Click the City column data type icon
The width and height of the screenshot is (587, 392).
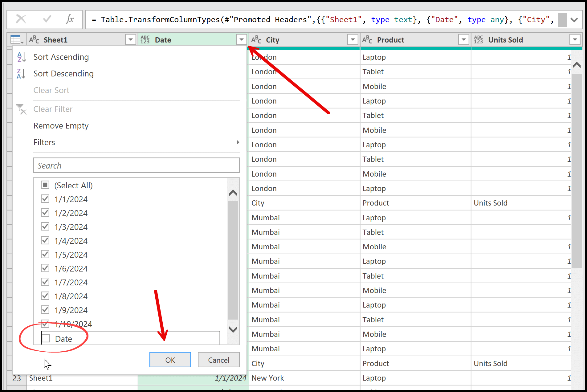[256, 40]
